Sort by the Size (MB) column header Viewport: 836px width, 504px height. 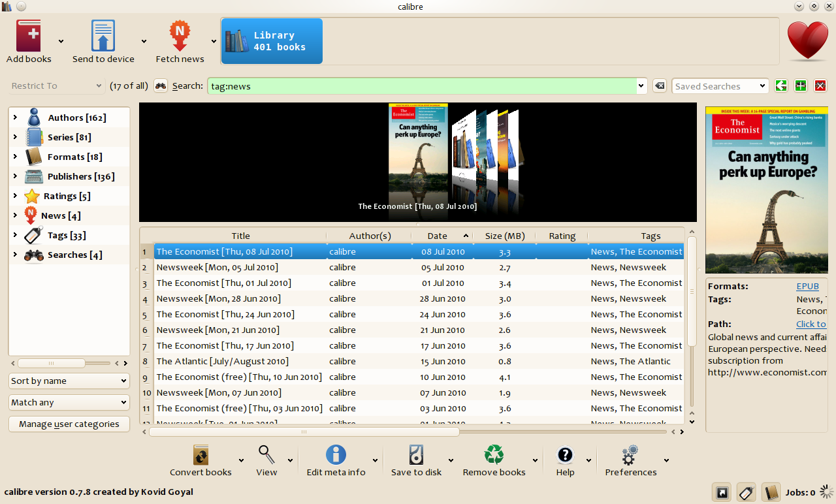click(504, 236)
